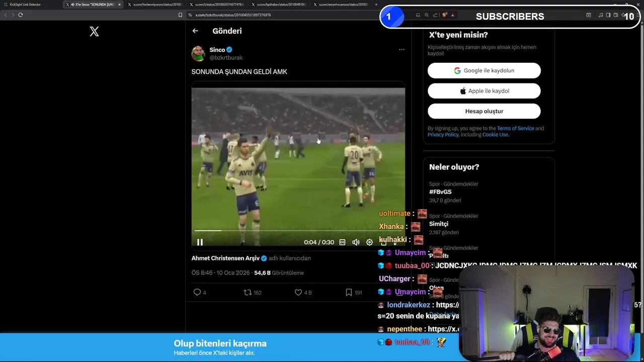644x362 pixels.
Task: Switch to x.com/bpthaber tab
Action: pyautogui.click(x=279, y=5)
